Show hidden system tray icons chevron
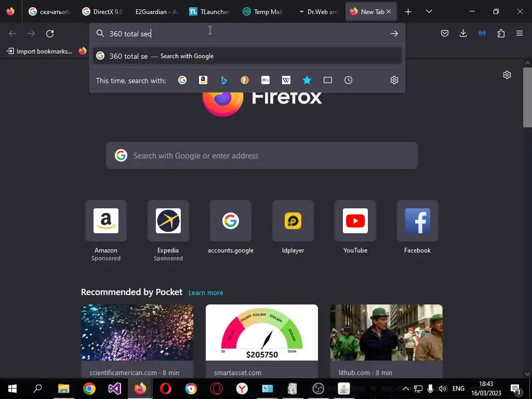Screen dimensions: 532x399 click(405, 389)
